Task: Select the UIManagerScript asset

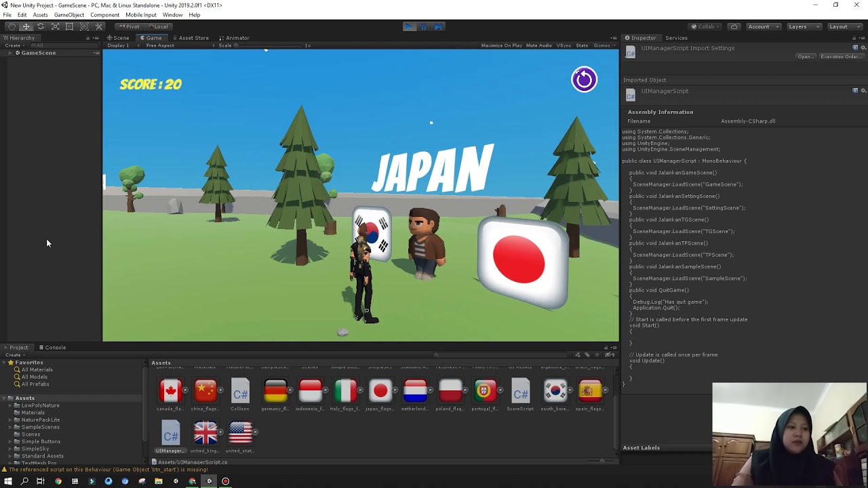Action: [170, 437]
